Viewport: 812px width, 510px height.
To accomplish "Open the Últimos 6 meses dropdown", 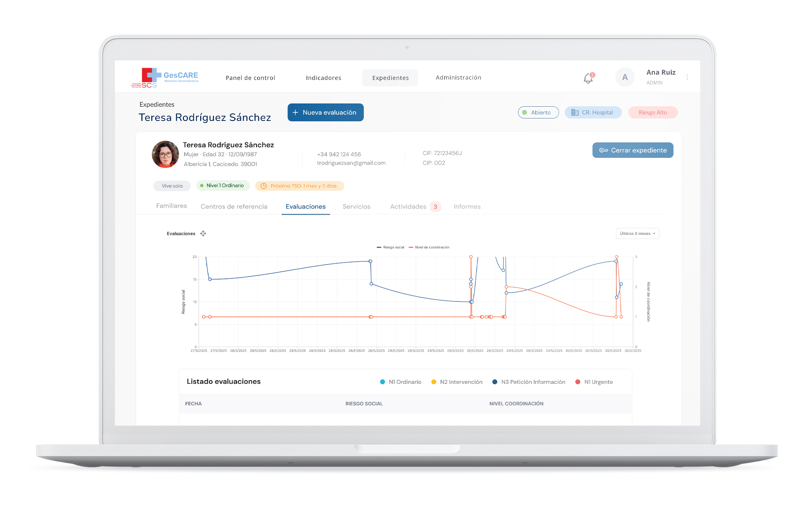I will pos(637,234).
